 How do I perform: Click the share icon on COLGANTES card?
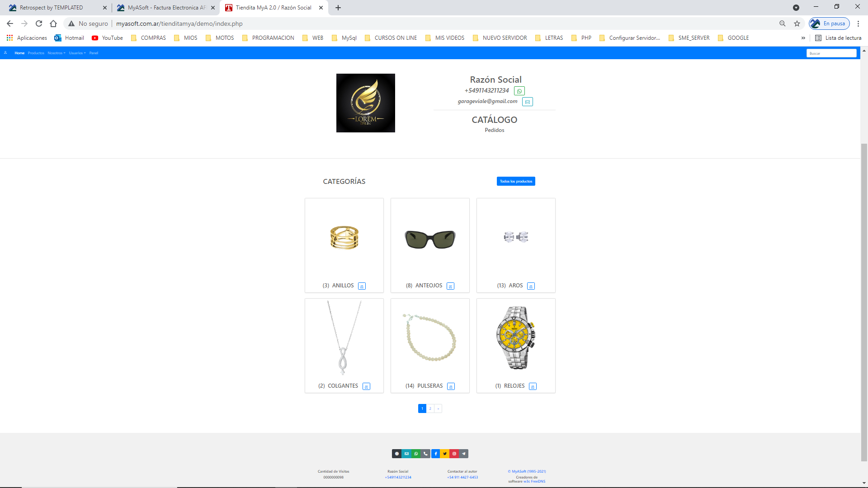pyautogui.click(x=366, y=386)
